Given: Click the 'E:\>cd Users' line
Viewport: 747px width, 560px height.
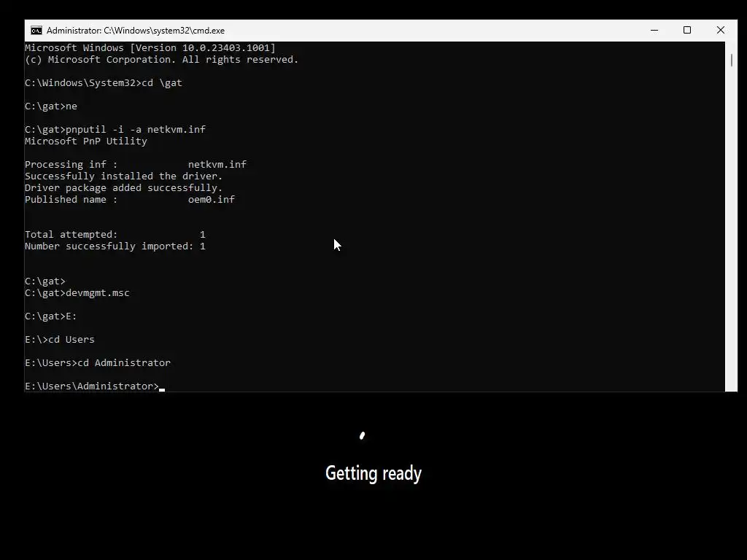Looking at the screenshot, I should click(x=60, y=340).
